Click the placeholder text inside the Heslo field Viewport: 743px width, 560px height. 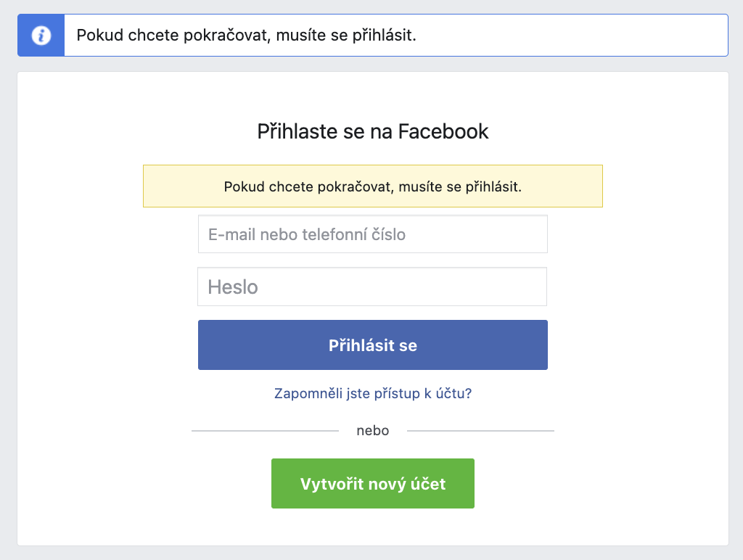pos(233,287)
